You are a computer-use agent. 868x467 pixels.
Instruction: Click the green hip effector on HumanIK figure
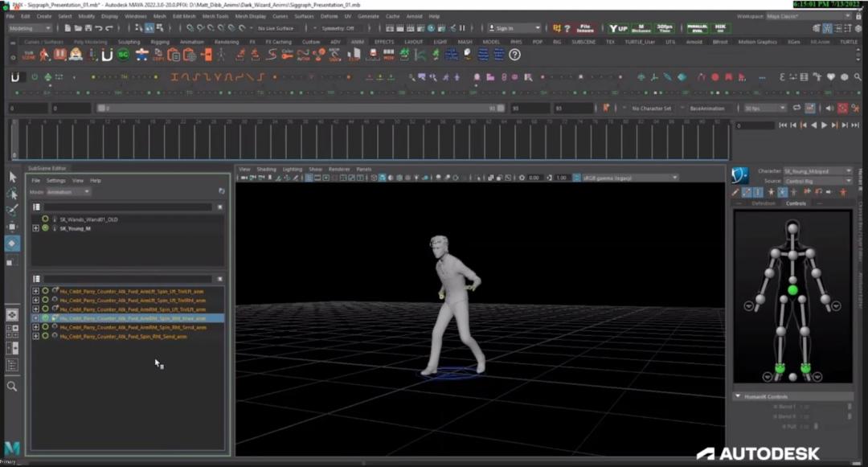(x=792, y=289)
